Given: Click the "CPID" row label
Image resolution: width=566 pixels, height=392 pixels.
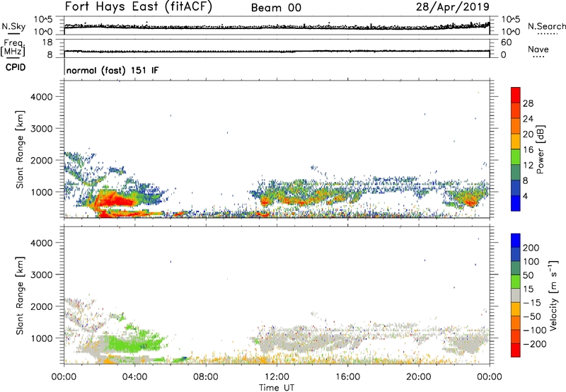Looking at the screenshot, I should (16, 67).
